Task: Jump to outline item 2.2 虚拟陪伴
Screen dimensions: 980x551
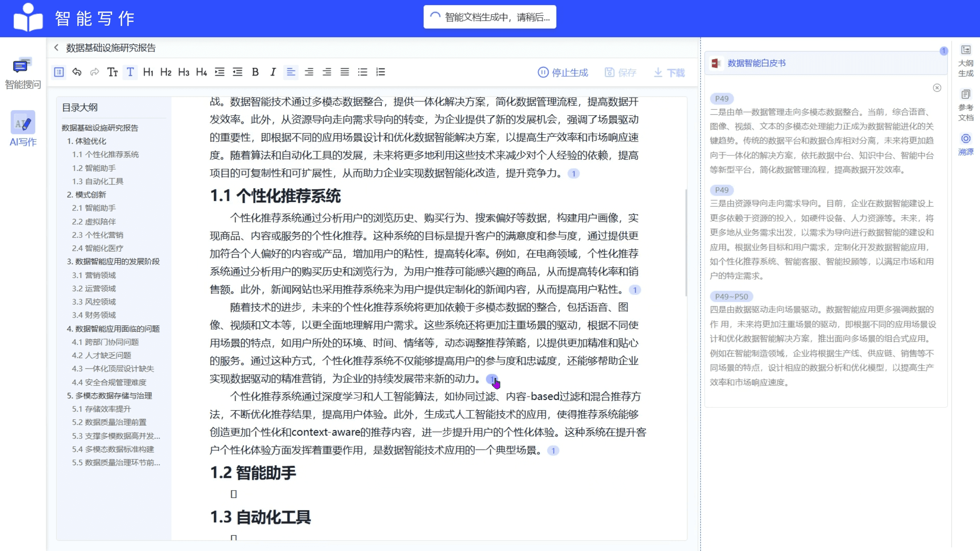Action: tap(94, 222)
